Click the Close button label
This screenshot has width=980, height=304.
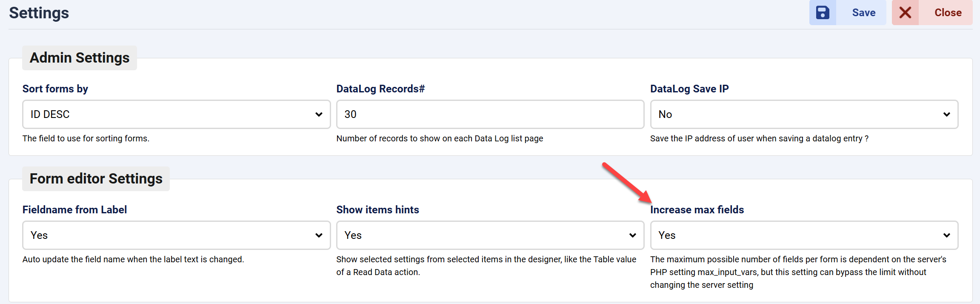[948, 13]
